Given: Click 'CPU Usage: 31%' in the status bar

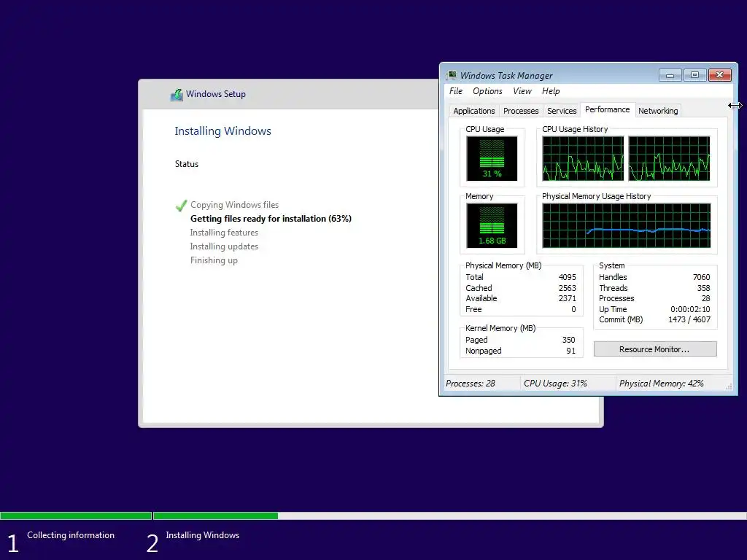Looking at the screenshot, I should [x=555, y=384].
